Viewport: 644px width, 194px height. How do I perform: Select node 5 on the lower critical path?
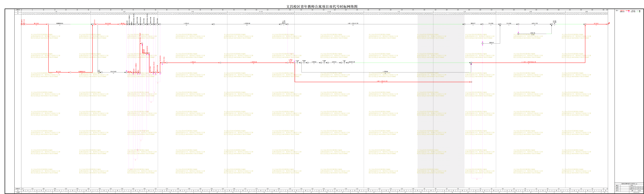[x=70, y=72]
